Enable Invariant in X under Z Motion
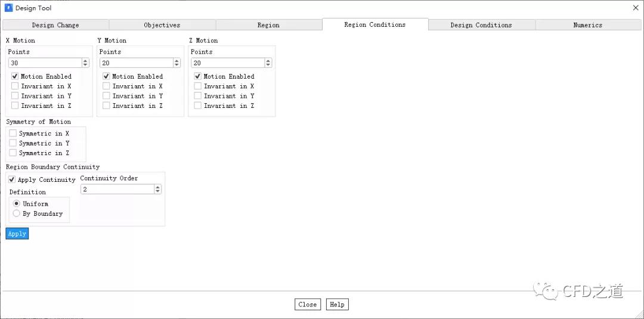Image resolution: width=644 pixels, height=319 pixels. click(197, 86)
